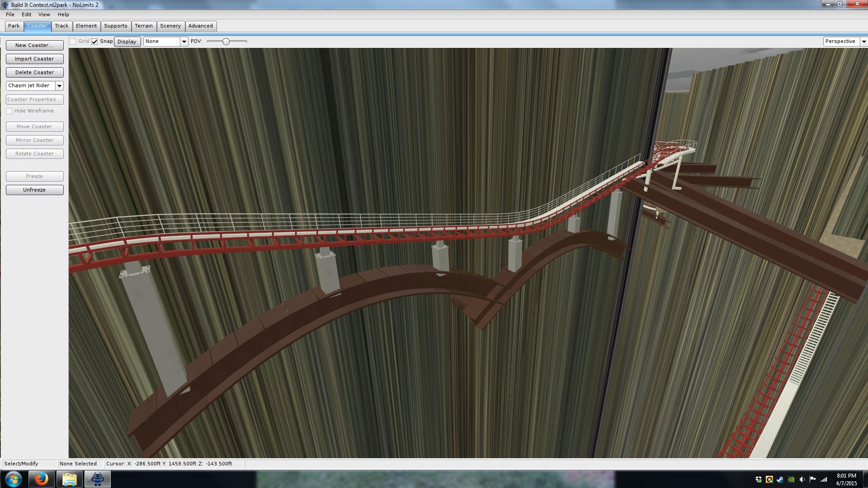Toggle the Hide Wireframe checkbox
The height and width of the screenshot is (488, 868).
pyautogui.click(x=9, y=111)
